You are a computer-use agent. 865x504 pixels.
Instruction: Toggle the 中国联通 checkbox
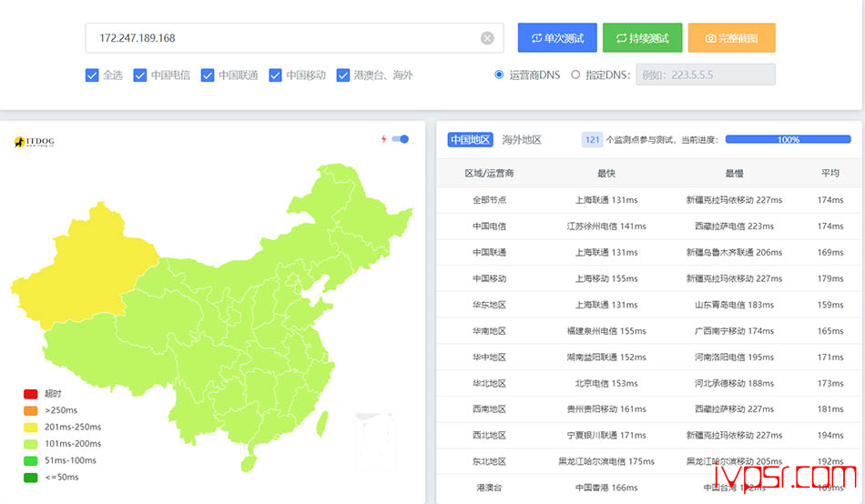[208, 76]
